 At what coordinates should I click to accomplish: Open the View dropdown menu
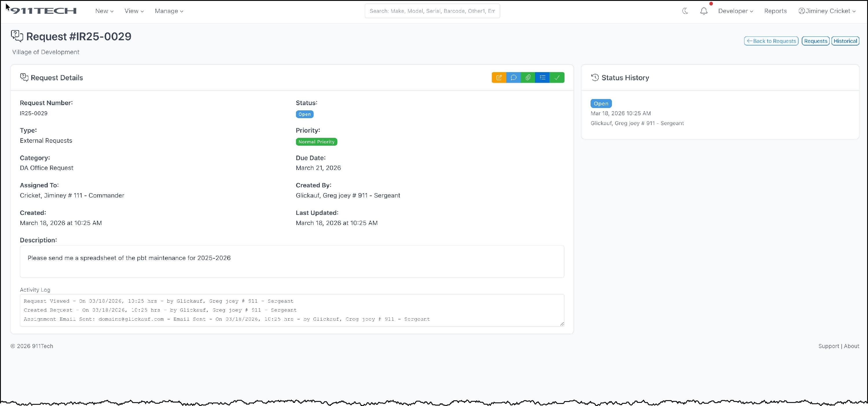coord(134,11)
